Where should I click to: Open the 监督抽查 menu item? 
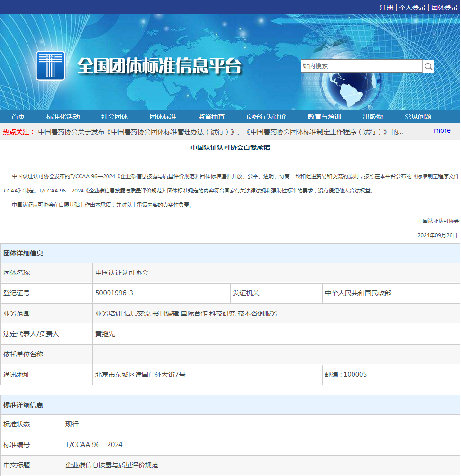pyautogui.click(x=211, y=117)
